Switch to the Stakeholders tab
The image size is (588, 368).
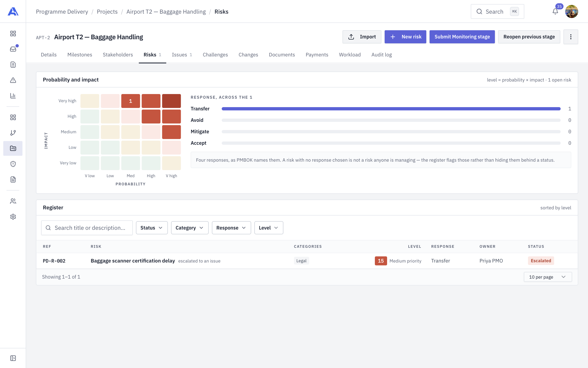118,55
